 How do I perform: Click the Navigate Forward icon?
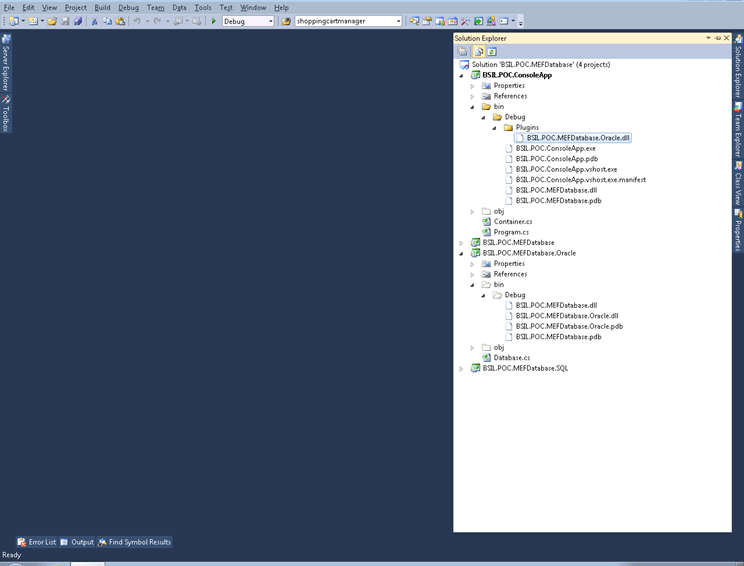(x=196, y=21)
